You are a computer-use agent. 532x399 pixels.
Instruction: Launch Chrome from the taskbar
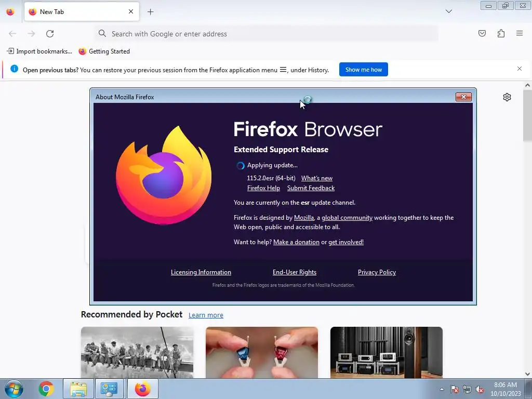point(46,389)
